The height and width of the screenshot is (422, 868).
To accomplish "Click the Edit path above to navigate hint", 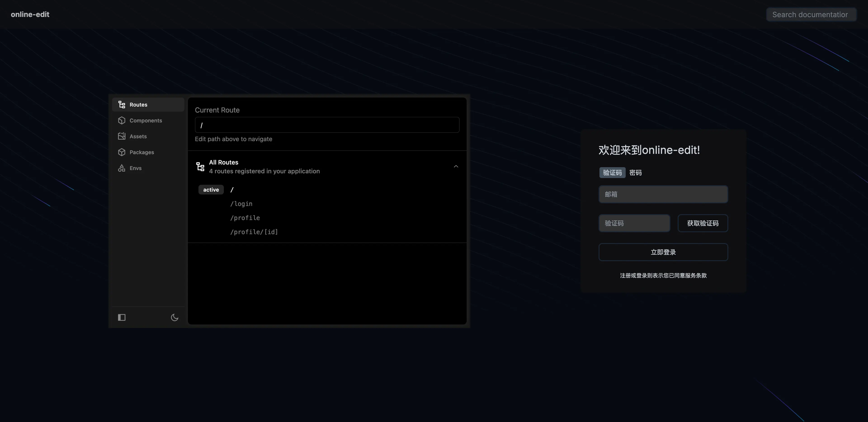I will pyautogui.click(x=234, y=139).
